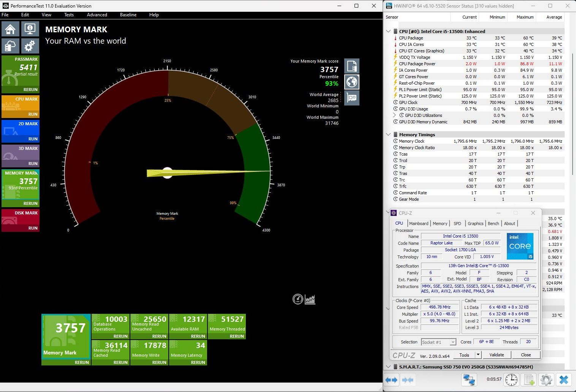Click HWiNFO sensor list vertical scrollbar
Viewport: 576px width, 392px height.
pos(572,114)
